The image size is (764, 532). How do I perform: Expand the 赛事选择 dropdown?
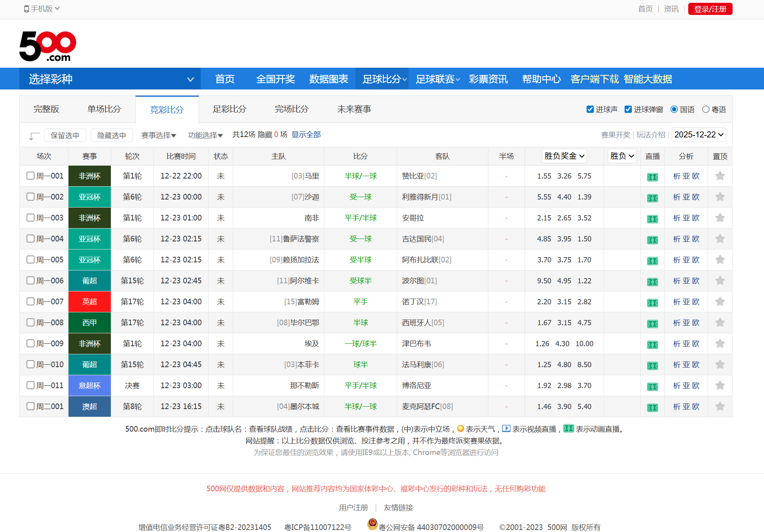tap(158, 135)
